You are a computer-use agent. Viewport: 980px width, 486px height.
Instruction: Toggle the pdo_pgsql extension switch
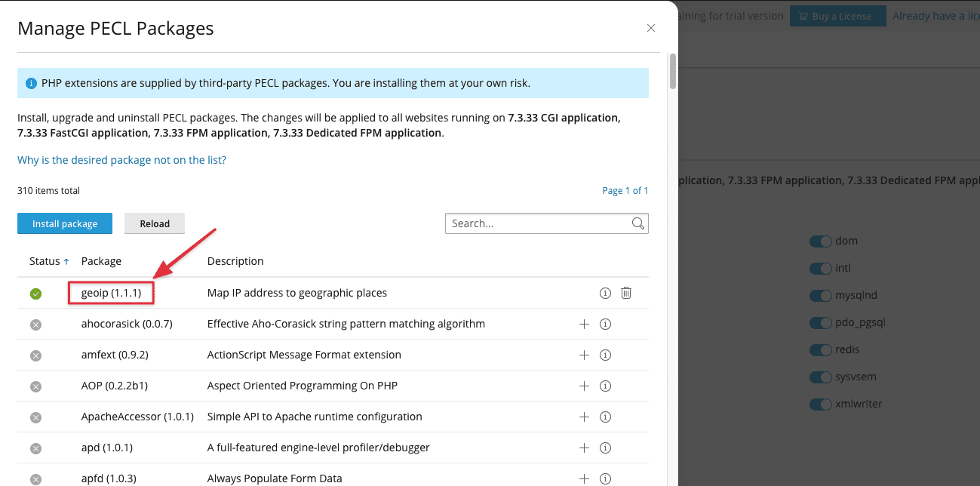coord(820,323)
